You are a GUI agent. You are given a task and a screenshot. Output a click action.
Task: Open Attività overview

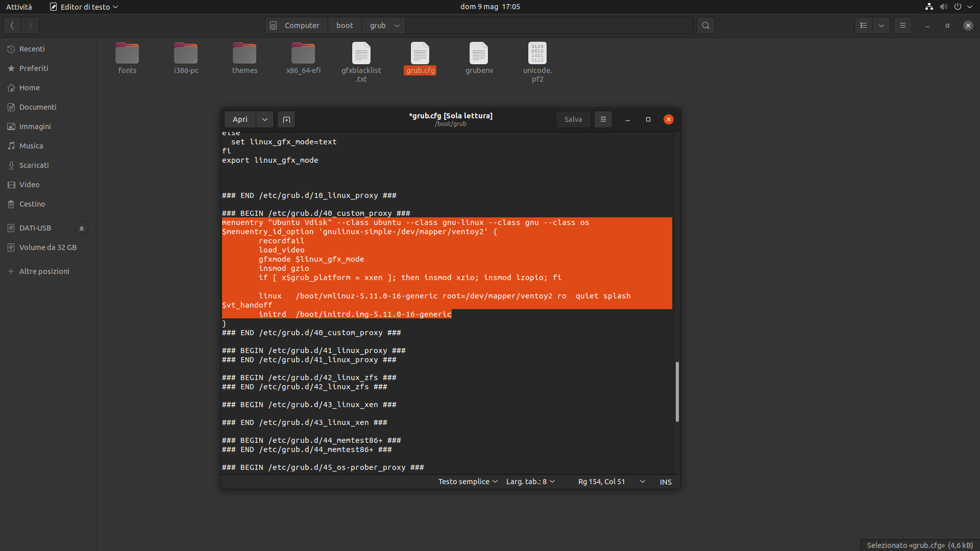(19, 7)
